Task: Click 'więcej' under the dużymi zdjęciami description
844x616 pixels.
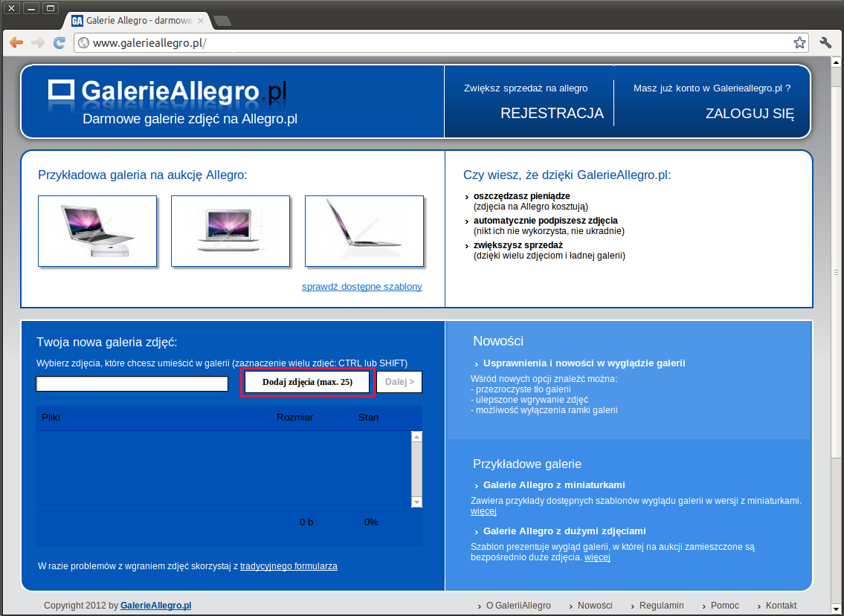Action: (x=597, y=558)
